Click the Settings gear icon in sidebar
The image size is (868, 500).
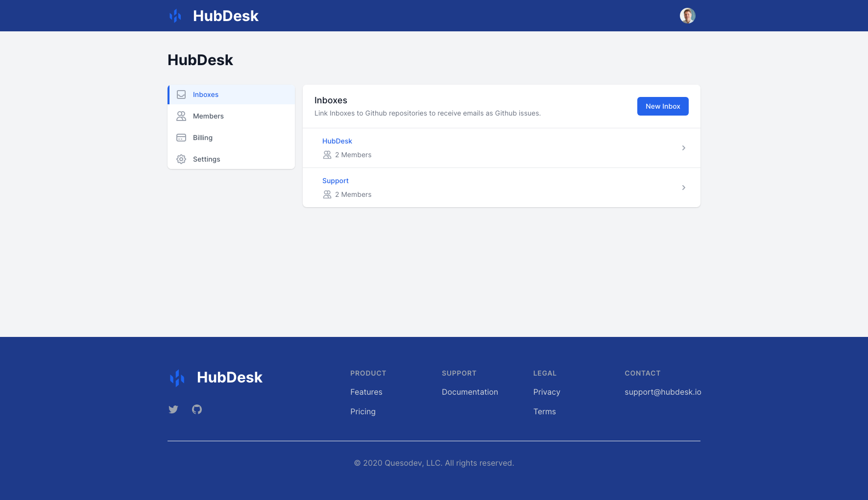click(181, 159)
